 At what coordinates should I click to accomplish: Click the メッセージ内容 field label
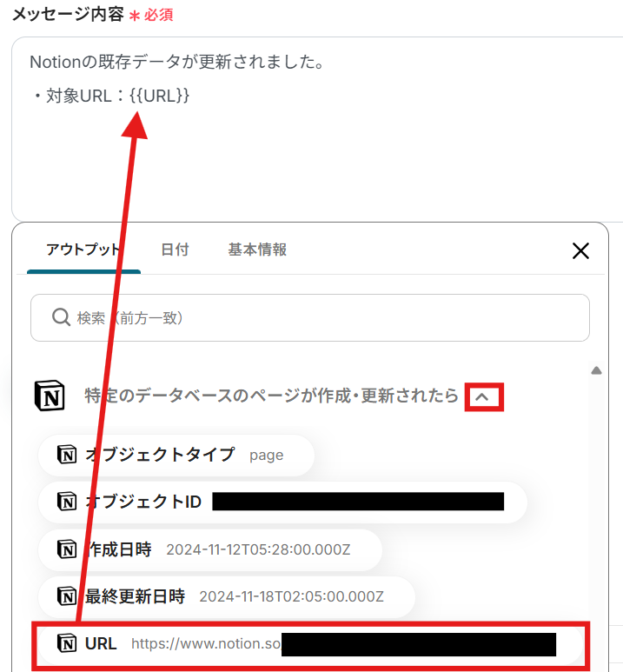pos(68,15)
